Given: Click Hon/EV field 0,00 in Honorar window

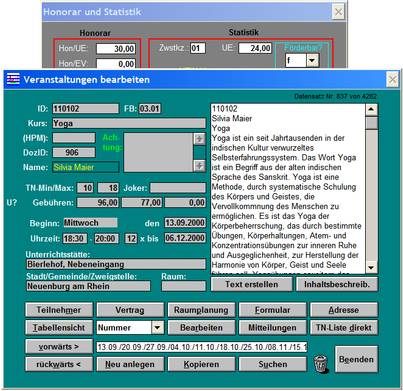Looking at the screenshot, I should coord(116,63).
